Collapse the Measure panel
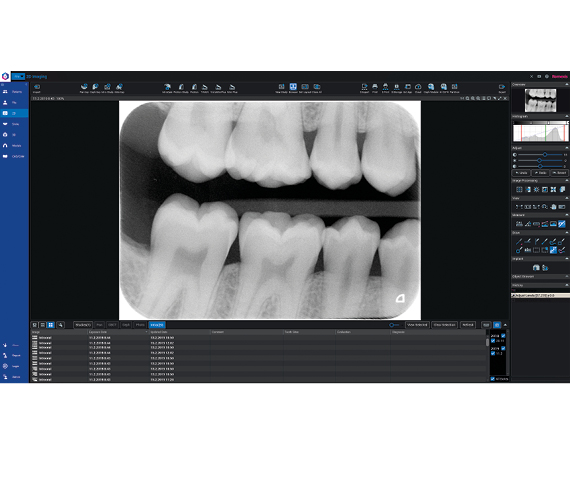This screenshot has height=500, width=570. point(566,215)
